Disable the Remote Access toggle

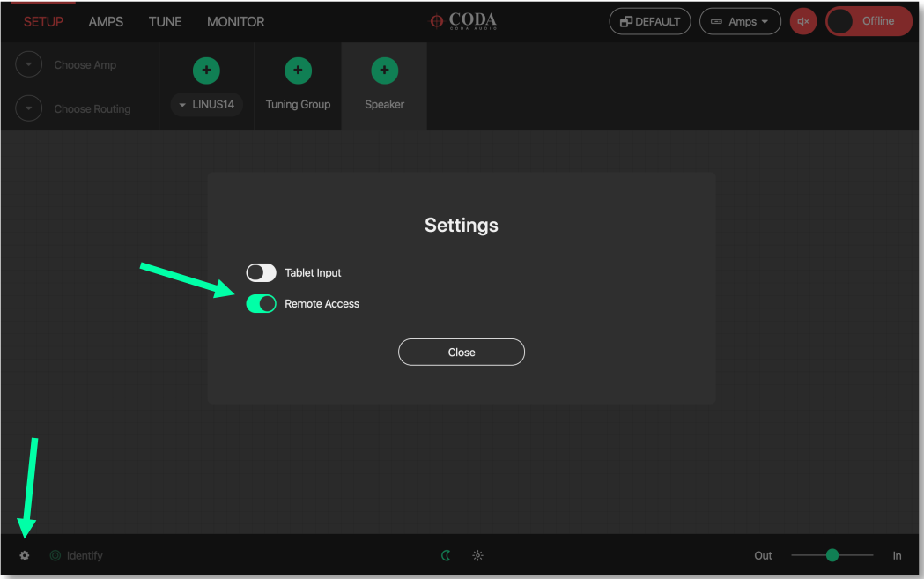(261, 304)
